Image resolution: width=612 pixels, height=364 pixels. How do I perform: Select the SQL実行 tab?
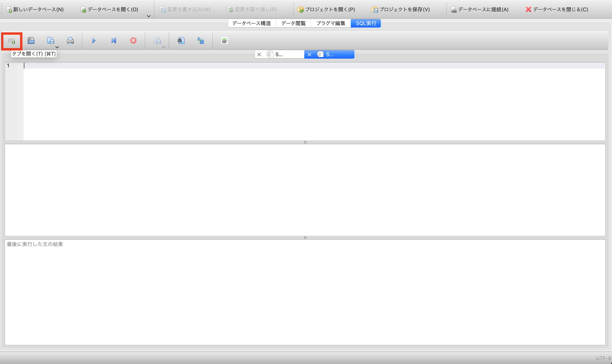[x=366, y=23]
